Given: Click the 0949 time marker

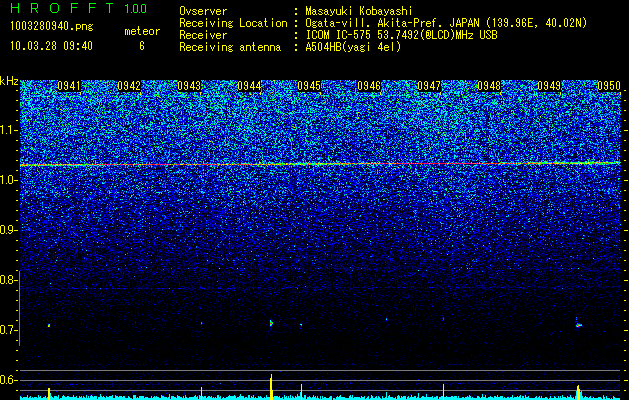Looking at the screenshot, I should [x=549, y=86].
